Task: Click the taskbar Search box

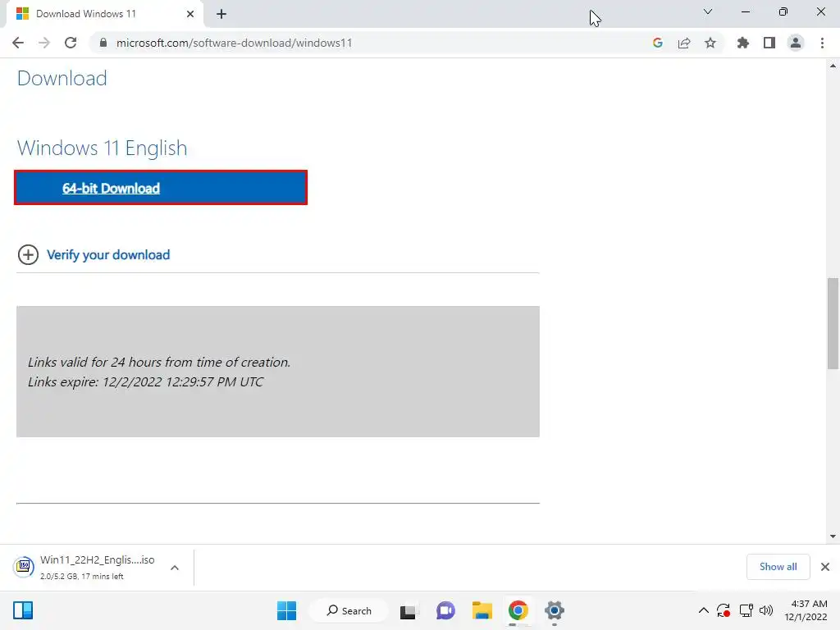Action: pos(349,610)
